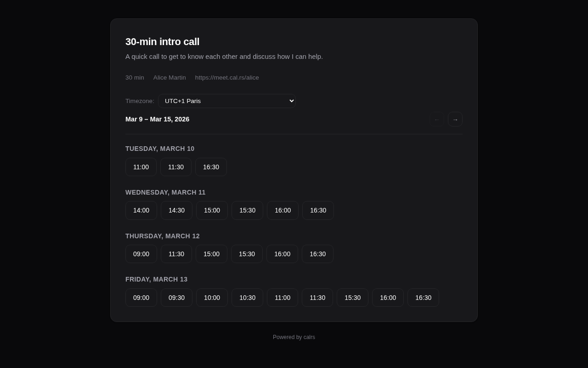The height and width of the screenshot is (368, 588).
Task: Click the calrs link in the footer
Action: [x=309, y=337]
